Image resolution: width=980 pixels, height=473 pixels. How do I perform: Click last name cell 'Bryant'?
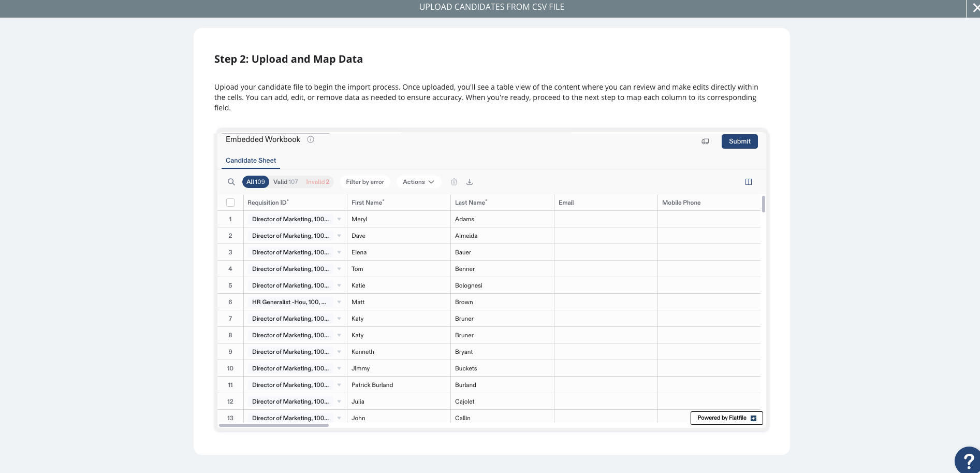[502, 352]
